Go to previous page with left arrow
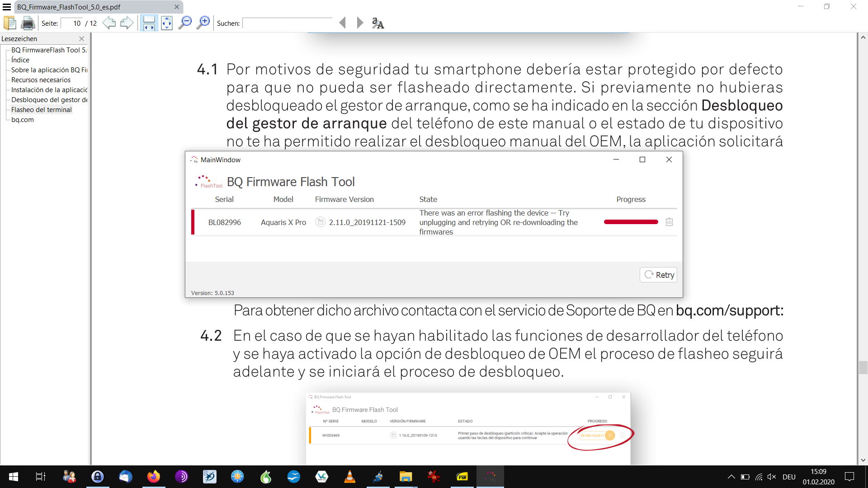 (x=109, y=23)
